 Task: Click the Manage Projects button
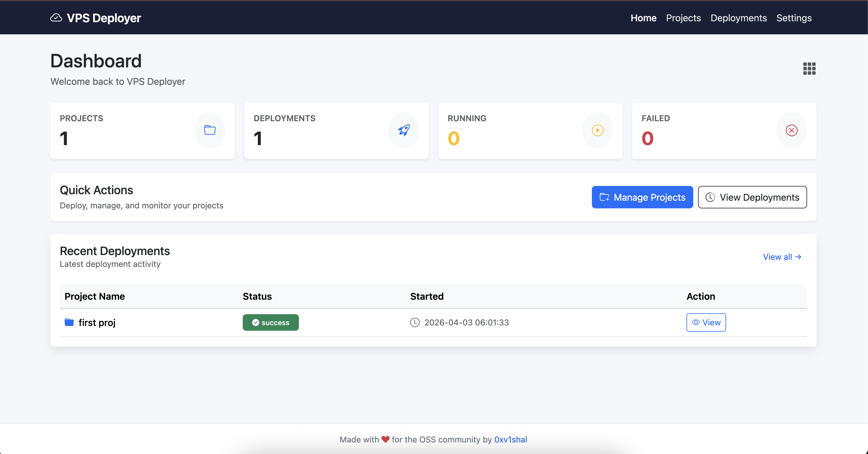tap(642, 197)
